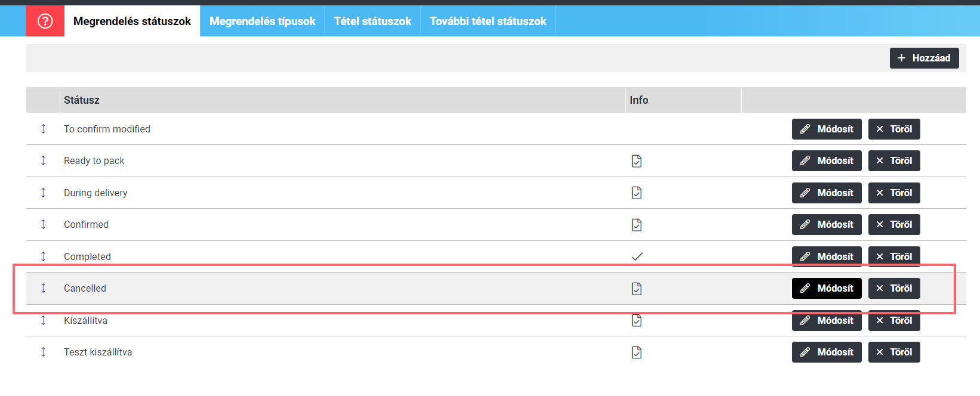Click the checkmark icon in Completed row
Viewport: 980px width, 396px height.
click(x=637, y=256)
